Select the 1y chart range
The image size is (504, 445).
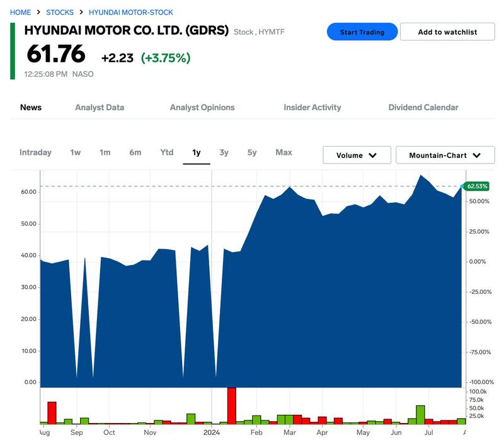click(197, 152)
